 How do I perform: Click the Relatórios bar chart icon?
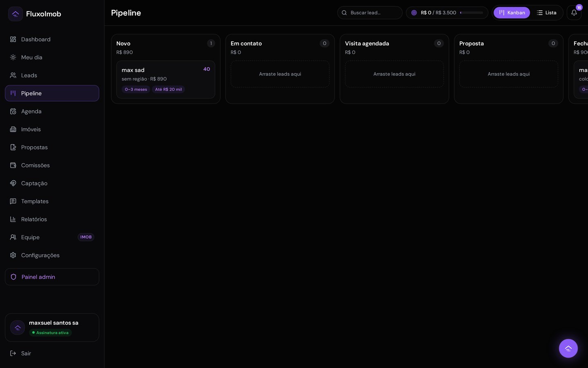(x=13, y=219)
